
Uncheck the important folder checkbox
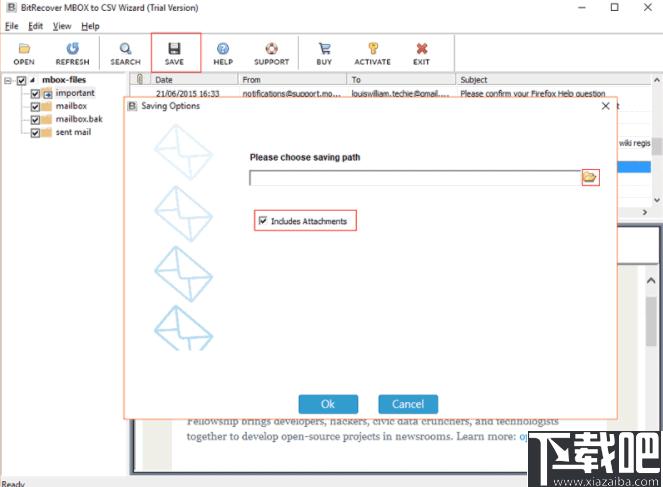coord(36,93)
